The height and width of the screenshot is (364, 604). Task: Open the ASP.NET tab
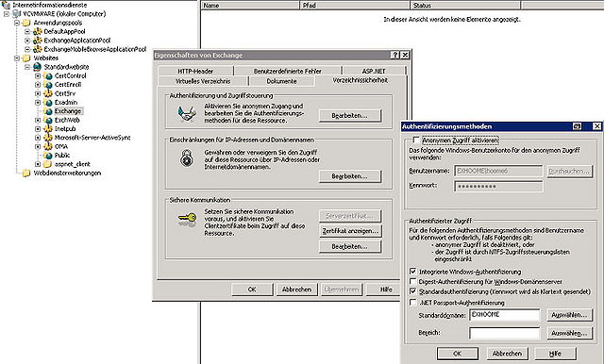[374, 71]
